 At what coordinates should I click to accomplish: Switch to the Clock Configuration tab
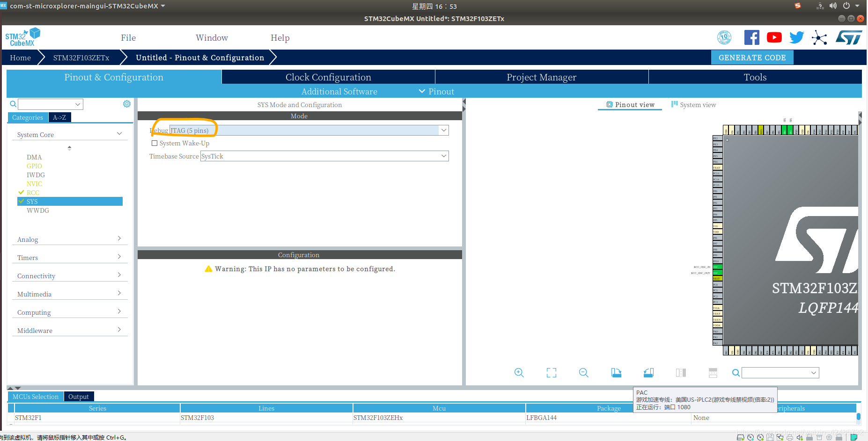(328, 77)
